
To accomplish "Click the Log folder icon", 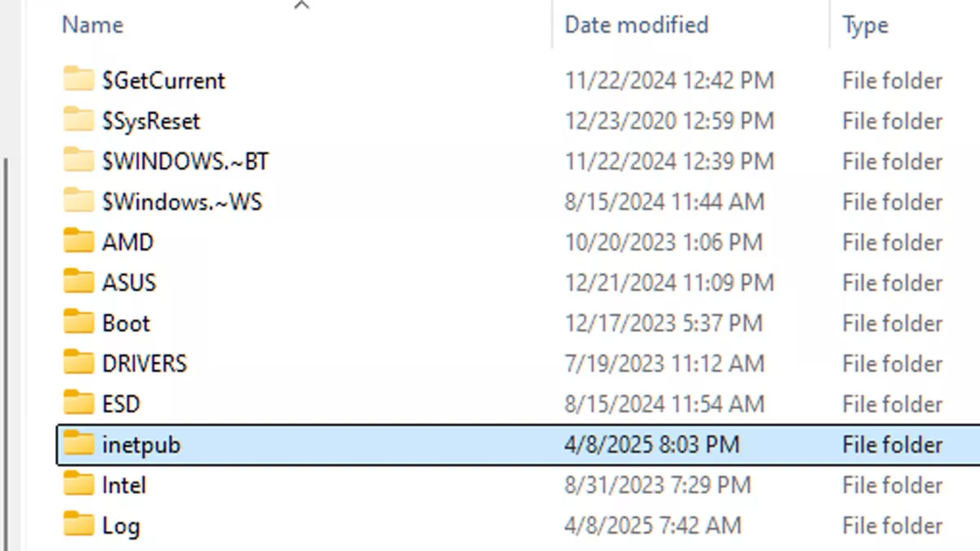I will coord(79,526).
